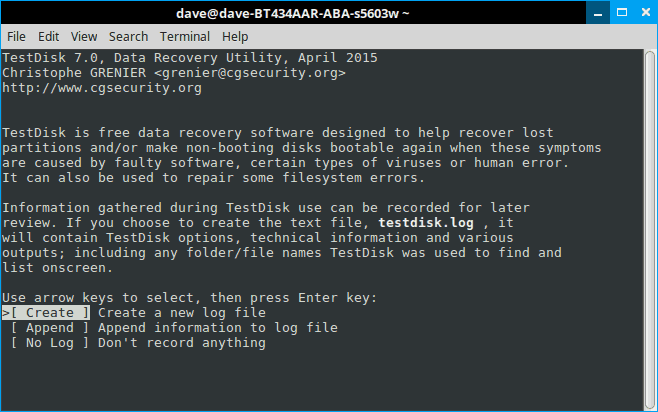Image resolution: width=658 pixels, height=412 pixels.
Task: Open the Search menu
Action: pyautogui.click(x=128, y=36)
